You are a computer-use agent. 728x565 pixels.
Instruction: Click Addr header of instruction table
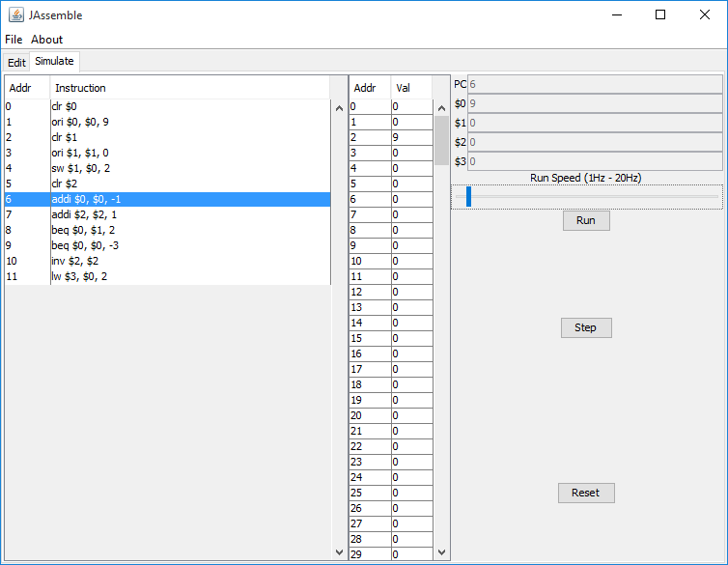pyautogui.click(x=27, y=88)
